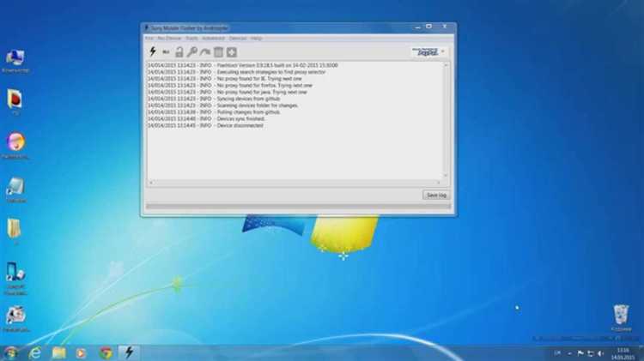Click the curved arrow icon in toolbar
Viewport: 644px width, 361px height.
pyautogui.click(x=205, y=52)
